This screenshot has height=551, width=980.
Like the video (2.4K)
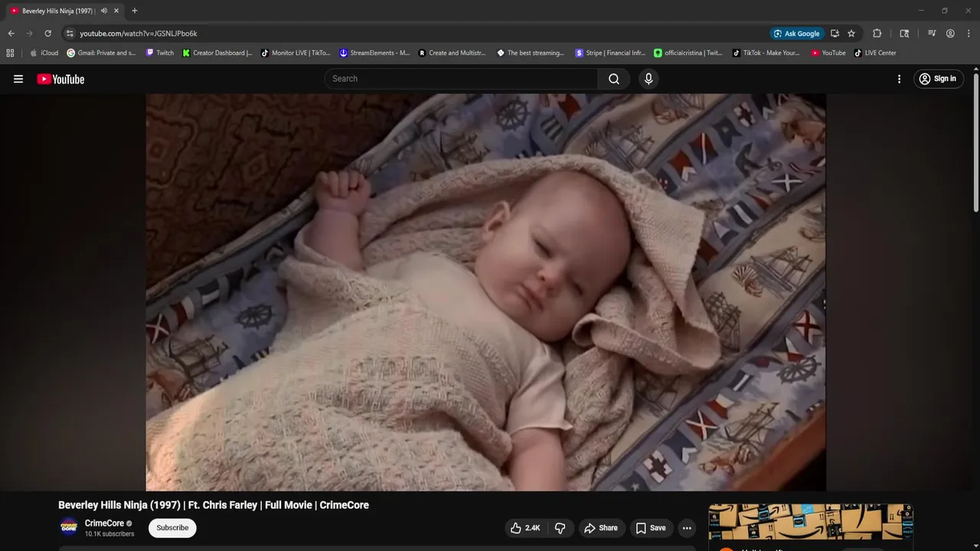click(x=526, y=528)
